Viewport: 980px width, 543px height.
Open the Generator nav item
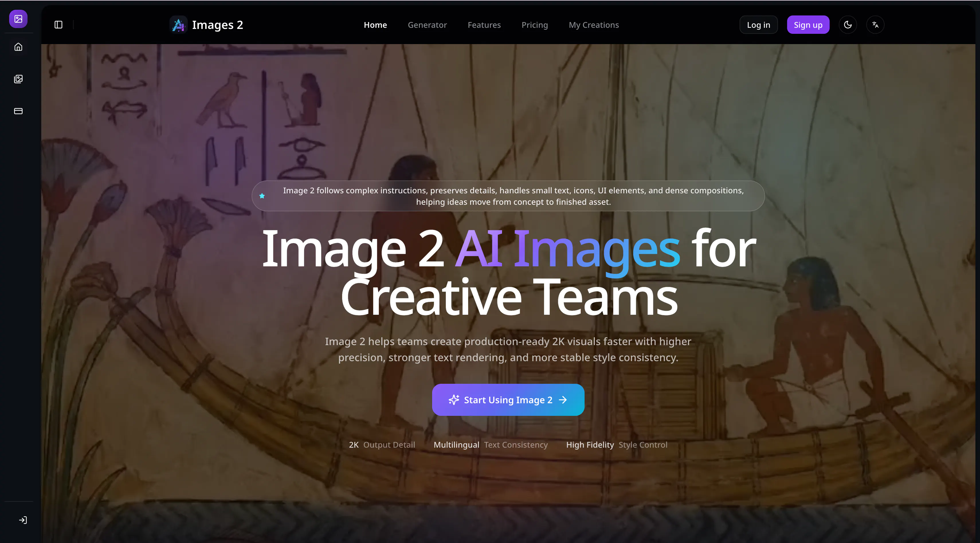tap(427, 25)
